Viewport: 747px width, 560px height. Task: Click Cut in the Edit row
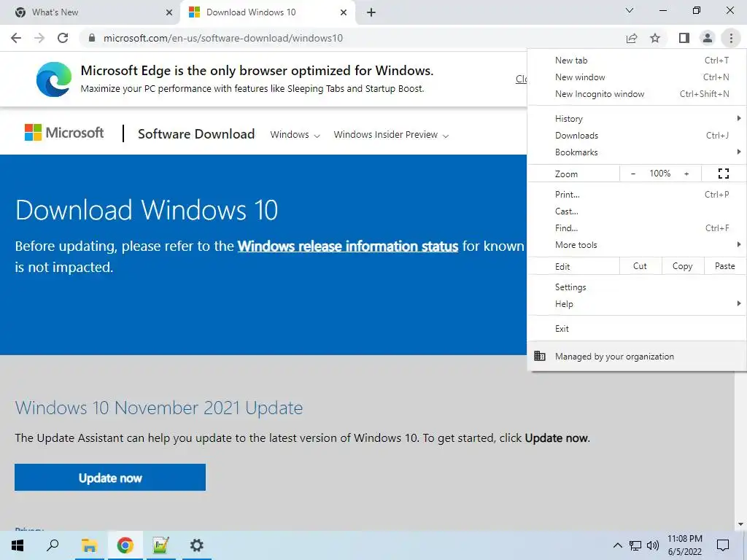click(640, 266)
